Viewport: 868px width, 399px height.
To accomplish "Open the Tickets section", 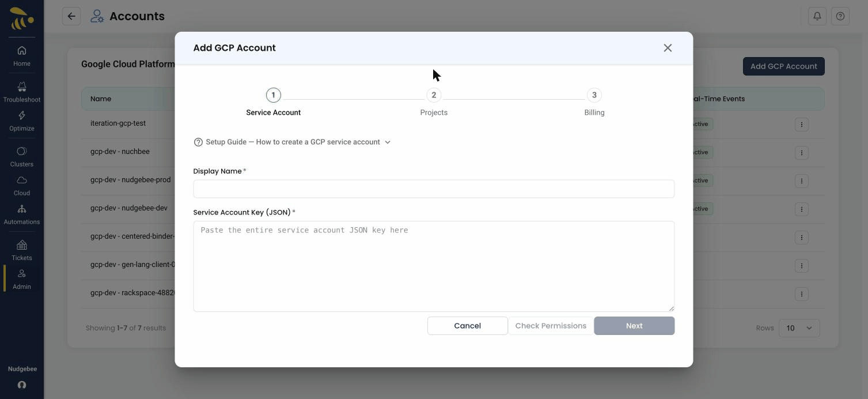I will point(22,251).
